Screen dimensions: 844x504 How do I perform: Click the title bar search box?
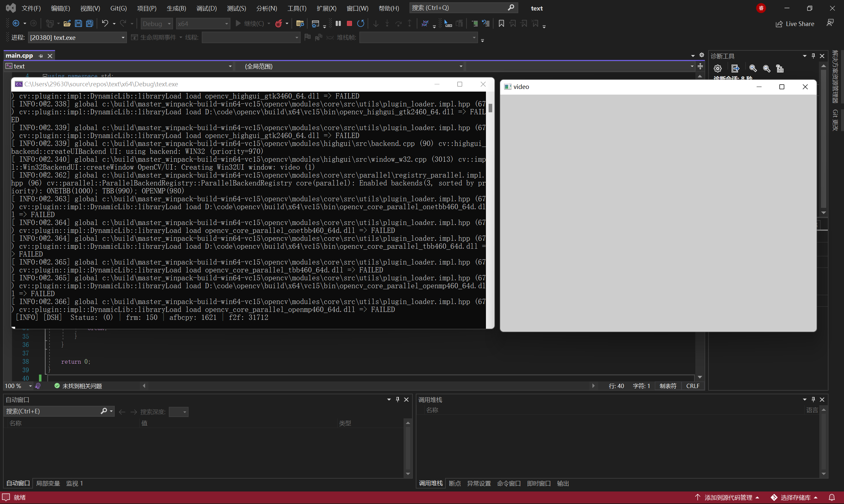pyautogui.click(x=464, y=8)
